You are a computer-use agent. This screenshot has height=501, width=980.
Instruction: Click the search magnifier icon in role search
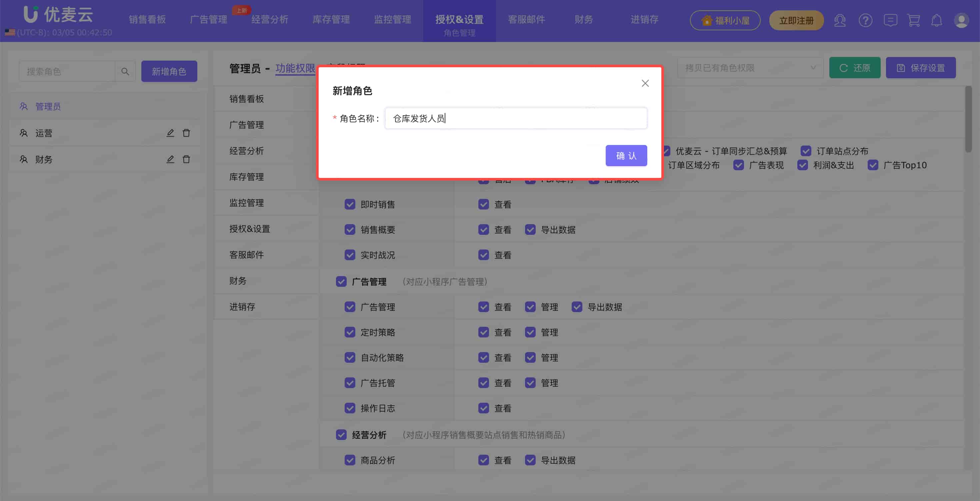(x=125, y=71)
